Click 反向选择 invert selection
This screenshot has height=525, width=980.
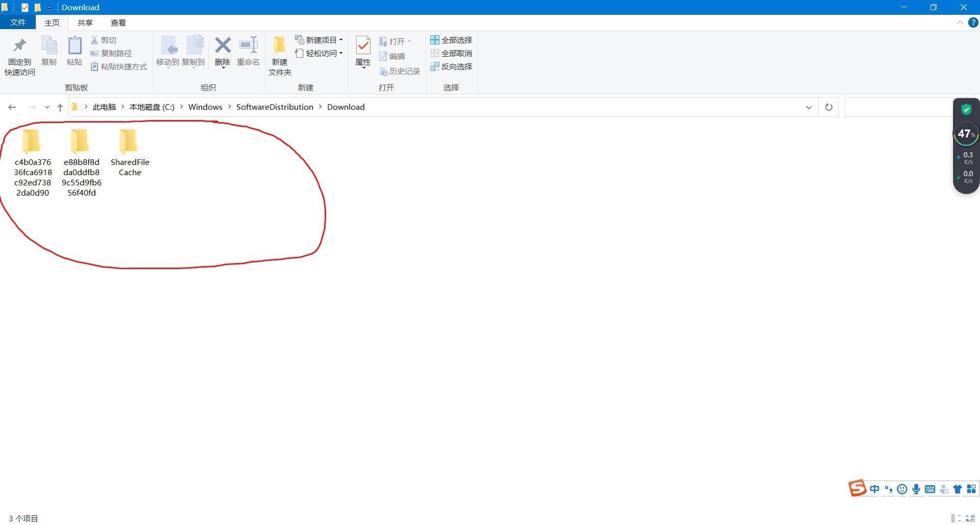click(x=451, y=66)
